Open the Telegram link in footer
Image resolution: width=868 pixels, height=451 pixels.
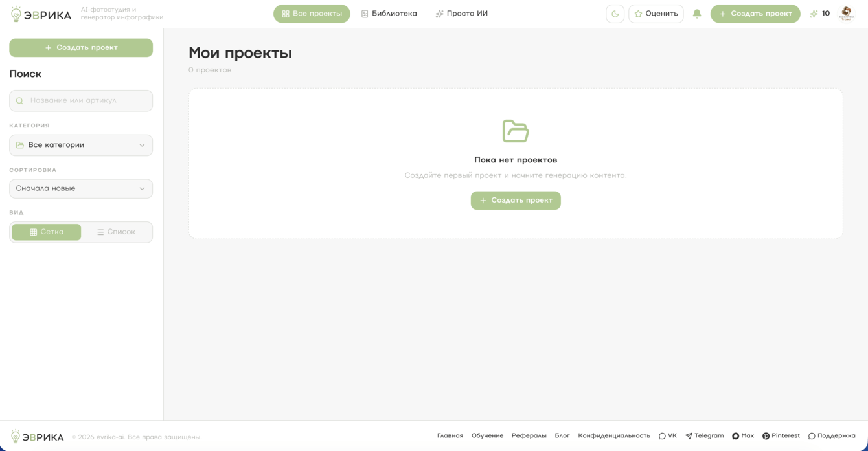[x=704, y=436]
